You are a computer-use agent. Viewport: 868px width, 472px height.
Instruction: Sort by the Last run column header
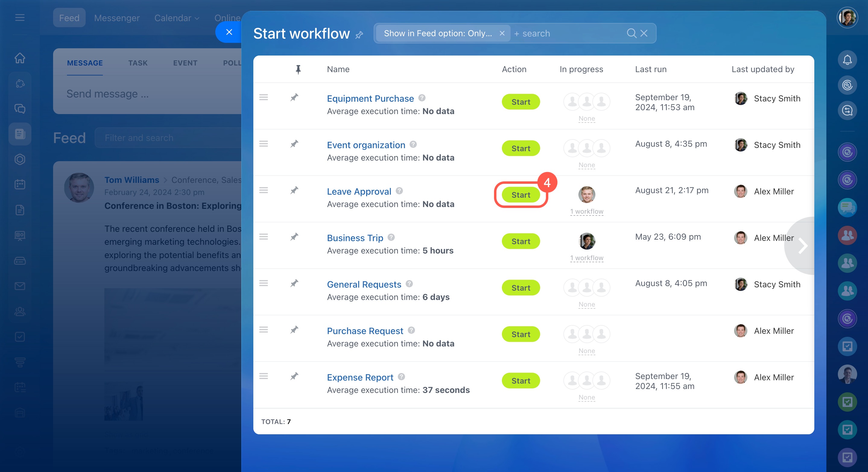pos(650,69)
